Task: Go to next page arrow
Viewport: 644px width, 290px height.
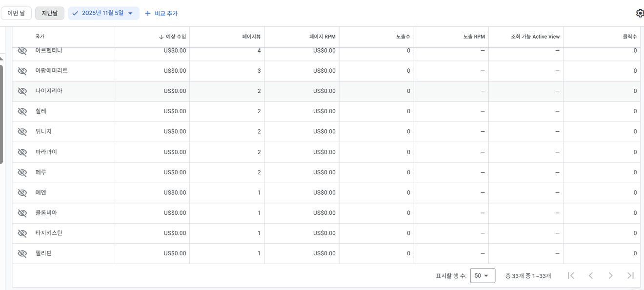Action: [610, 276]
